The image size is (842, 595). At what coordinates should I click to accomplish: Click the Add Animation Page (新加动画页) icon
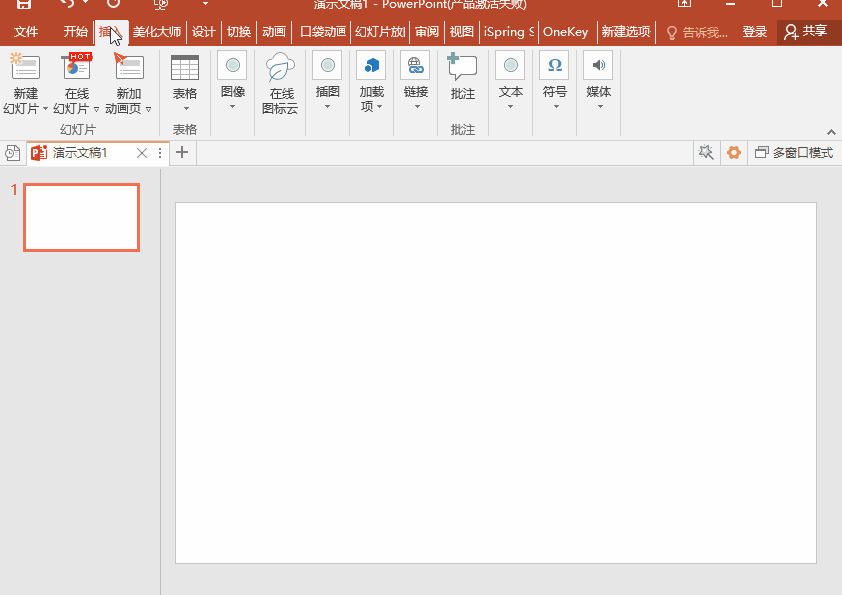129,68
